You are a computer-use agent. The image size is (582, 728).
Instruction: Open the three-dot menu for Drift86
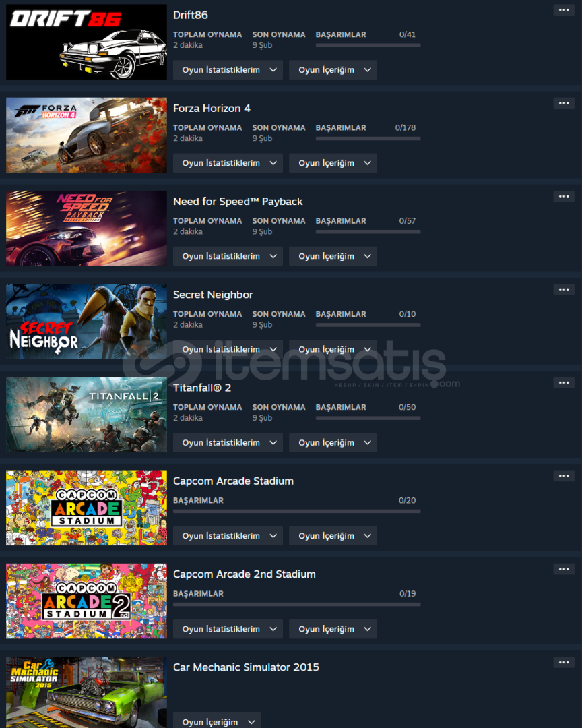point(564,9)
